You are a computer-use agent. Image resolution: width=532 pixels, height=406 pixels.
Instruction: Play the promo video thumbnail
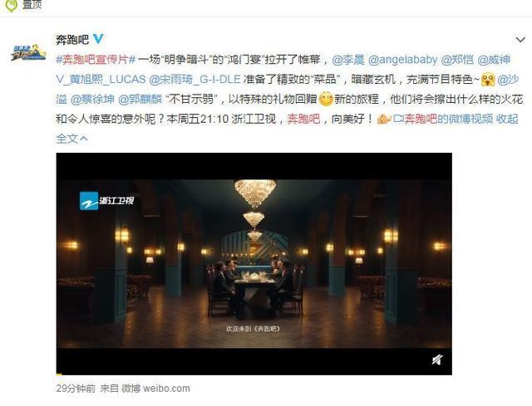point(254,263)
